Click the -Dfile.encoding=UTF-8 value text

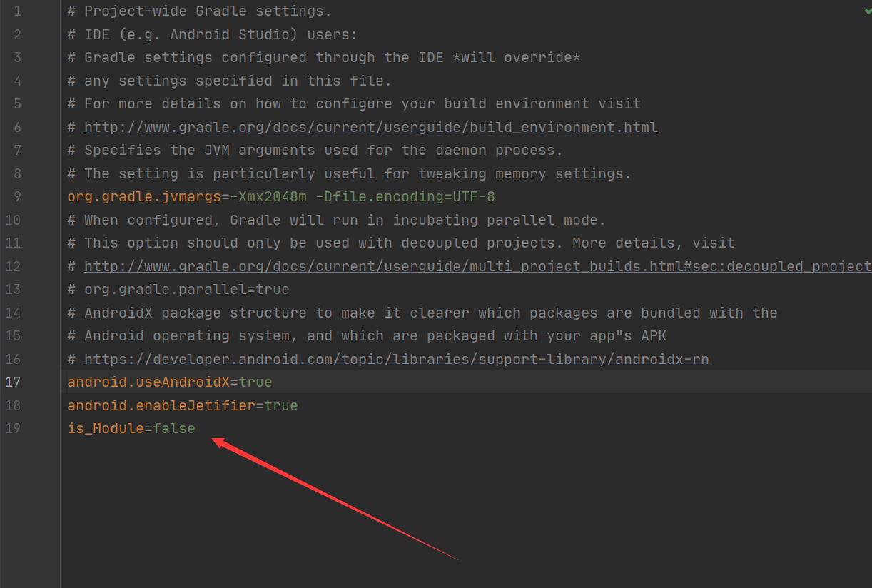click(x=405, y=196)
